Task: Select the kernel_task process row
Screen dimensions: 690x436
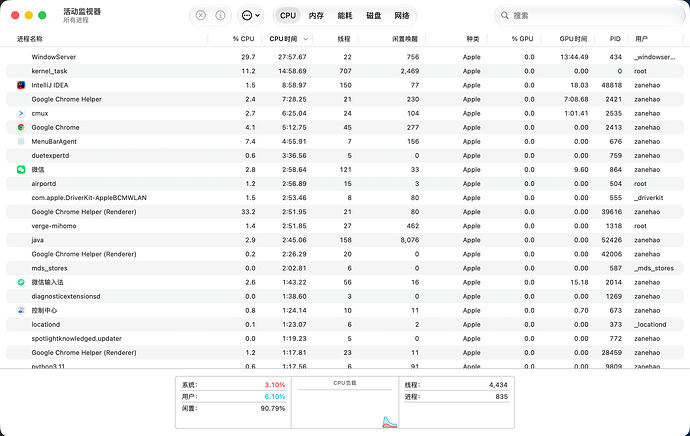Action: tap(345, 71)
